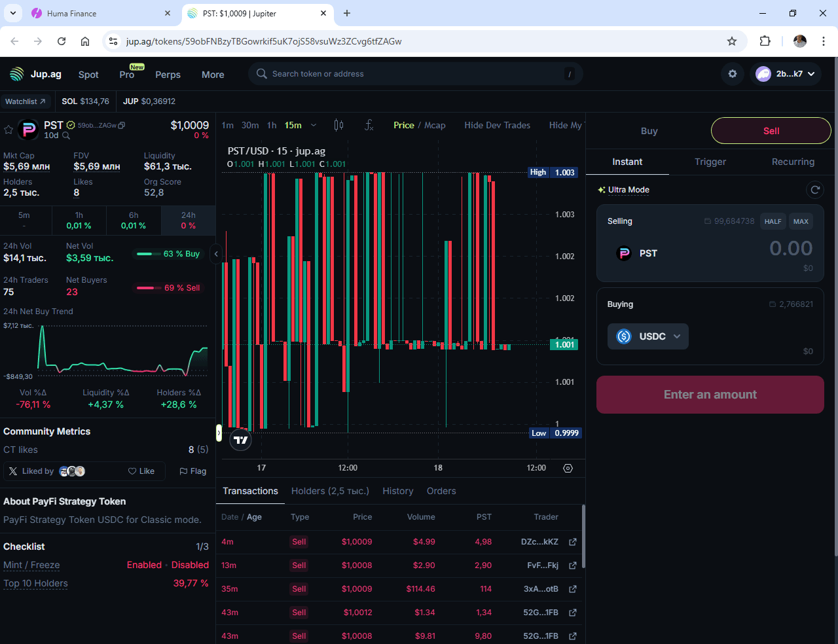
Task: Select the 6h stats period
Action: (134, 221)
